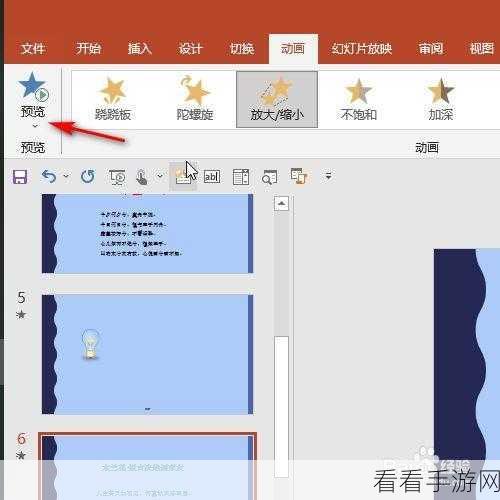Viewport: 500px width, 500px height.
Task: Open the 幻灯片放映 (Slide Show) tab
Action: click(361, 49)
